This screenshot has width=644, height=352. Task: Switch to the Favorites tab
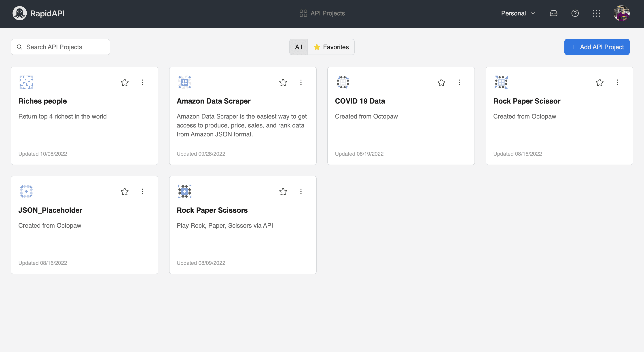331,47
